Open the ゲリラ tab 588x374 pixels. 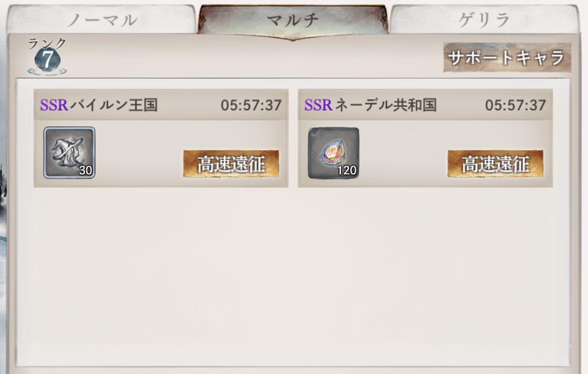click(484, 19)
